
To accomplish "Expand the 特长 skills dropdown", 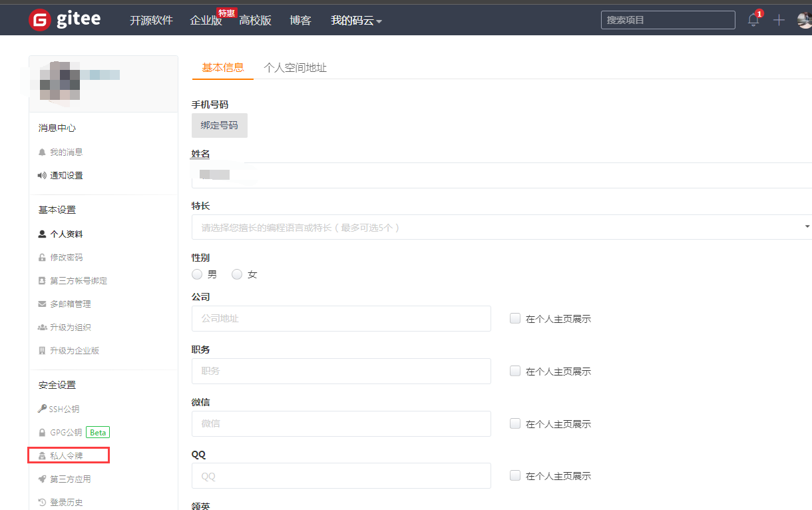I will [807, 227].
